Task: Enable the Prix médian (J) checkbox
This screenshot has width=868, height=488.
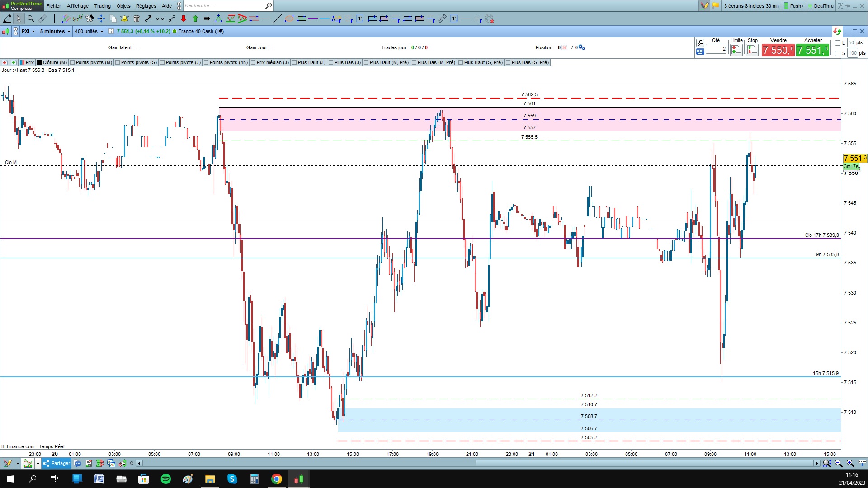Action: (253, 62)
